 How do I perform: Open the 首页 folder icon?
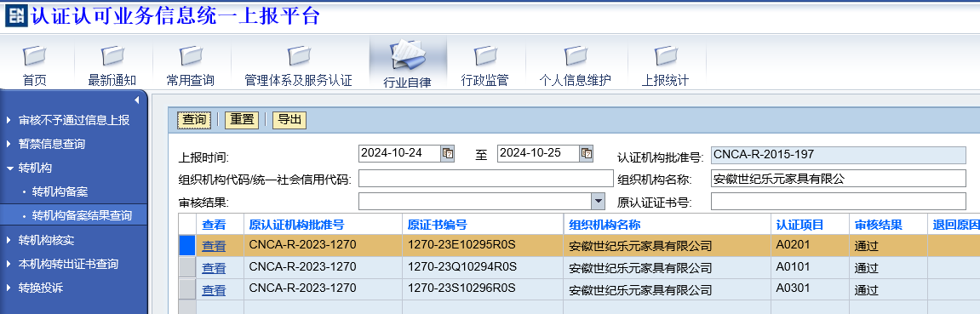(35, 56)
